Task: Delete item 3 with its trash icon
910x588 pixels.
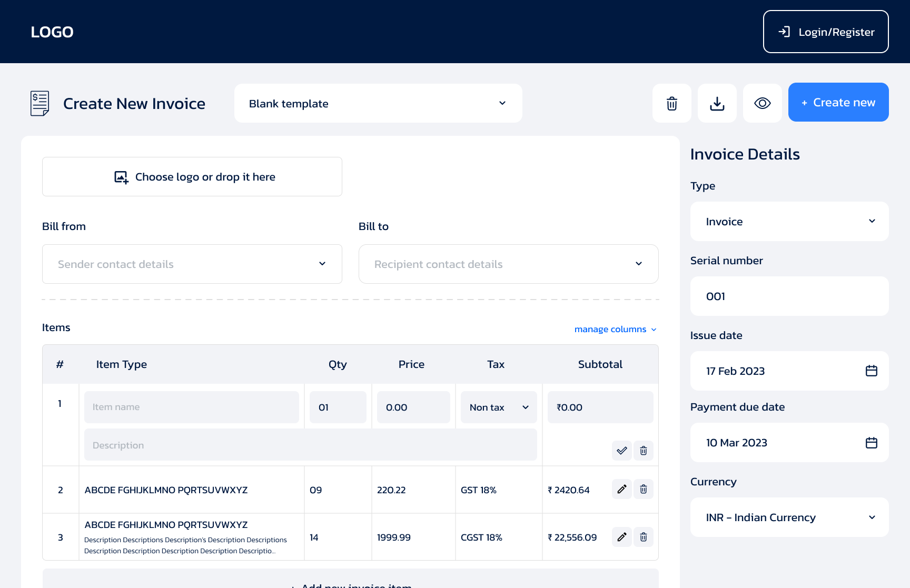Action: [643, 536]
